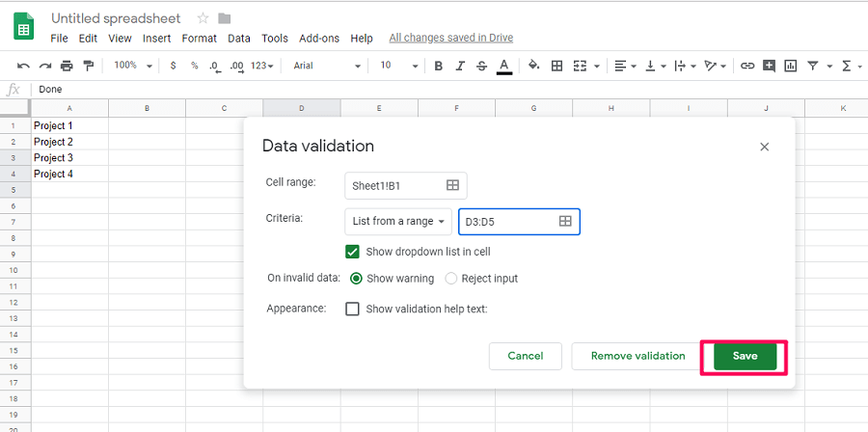This screenshot has width=868, height=432.
Task: Increase decimal places icon
Action: (236, 66)
